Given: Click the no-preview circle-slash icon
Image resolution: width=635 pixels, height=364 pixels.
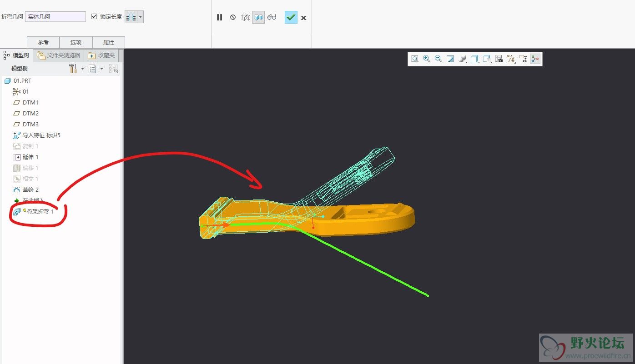Looking at the screenshot, I should click(233, 17).
